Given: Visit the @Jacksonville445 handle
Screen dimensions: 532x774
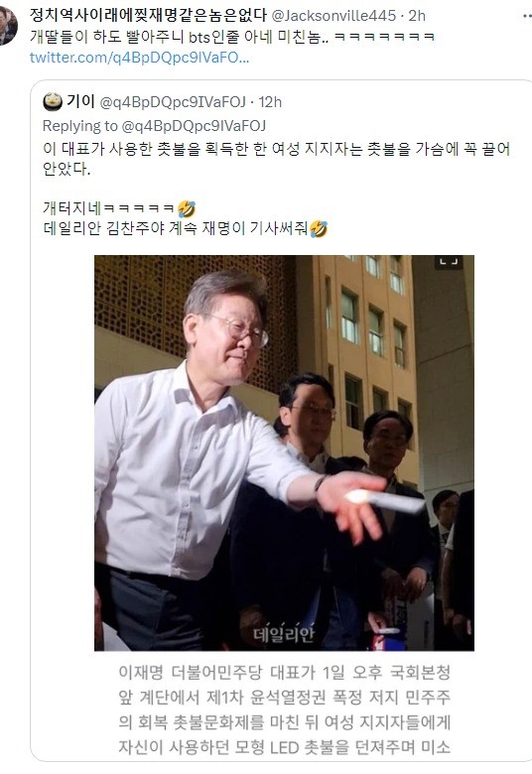Looking at the screenshot, I should pos(333,16).
